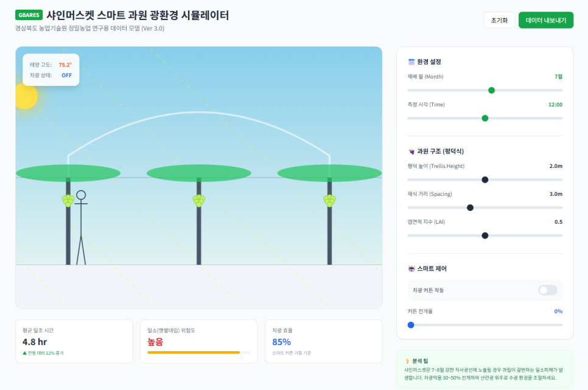Click the GBARES logo badge

(x=29, y=15)
